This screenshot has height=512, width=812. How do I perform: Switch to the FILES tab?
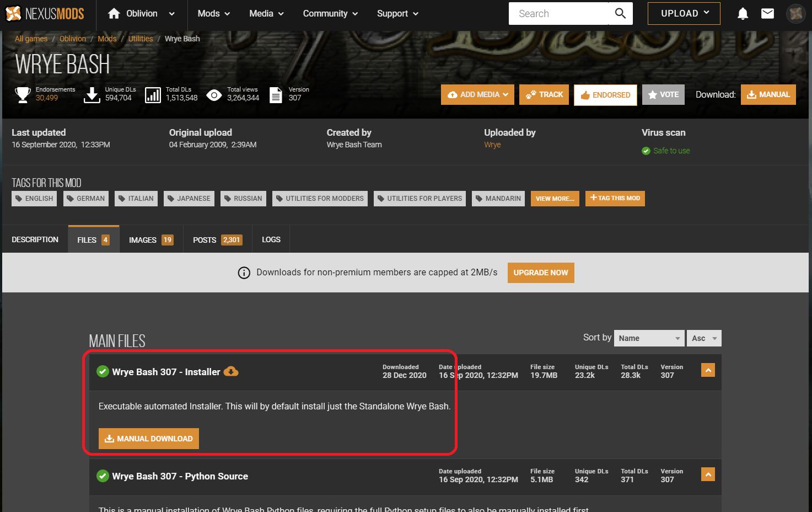(x=94, y=239)
